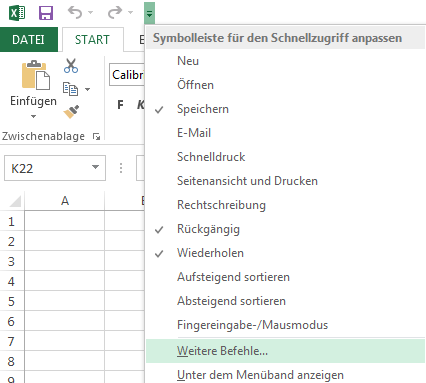Switch to the START ribbon tab
This screenshot has height=383, width=426.
click(92, 40)
